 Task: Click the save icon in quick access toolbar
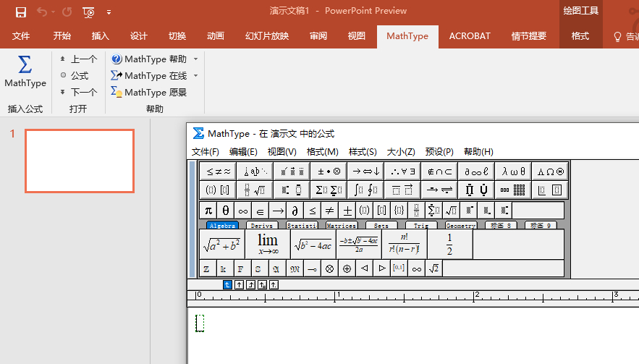click(x=21, y=12)
